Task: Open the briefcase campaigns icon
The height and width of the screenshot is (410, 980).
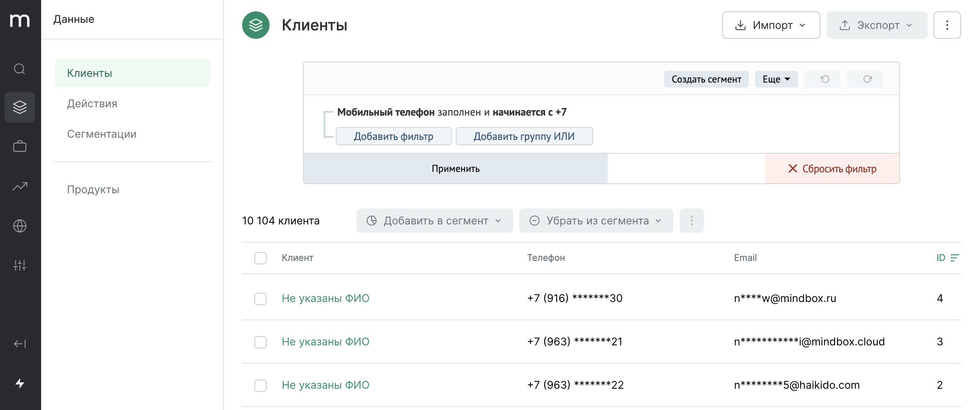Action: coord(20,146)
